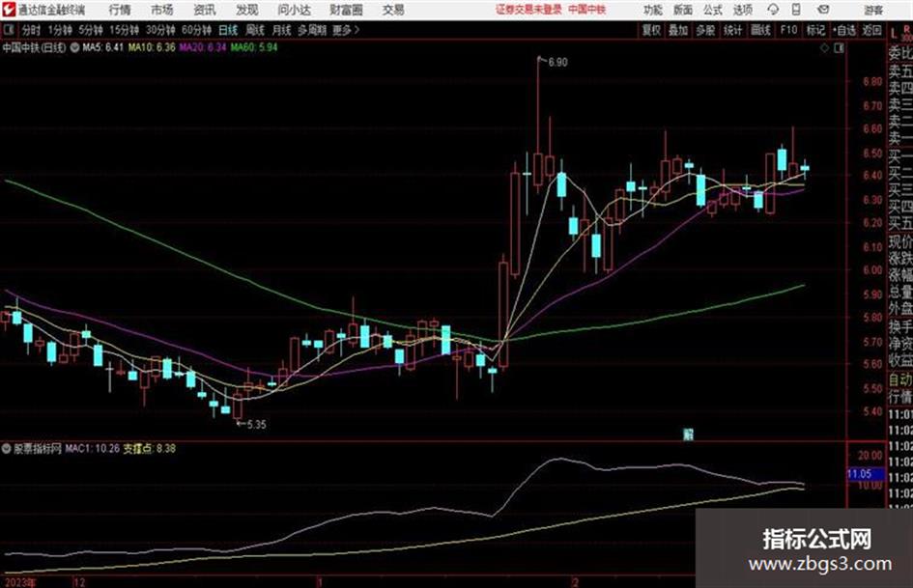Screen dimensions: 913x588
Task: Click the MA10: 6.36 indicator value
Action: (x=152, y=47)
